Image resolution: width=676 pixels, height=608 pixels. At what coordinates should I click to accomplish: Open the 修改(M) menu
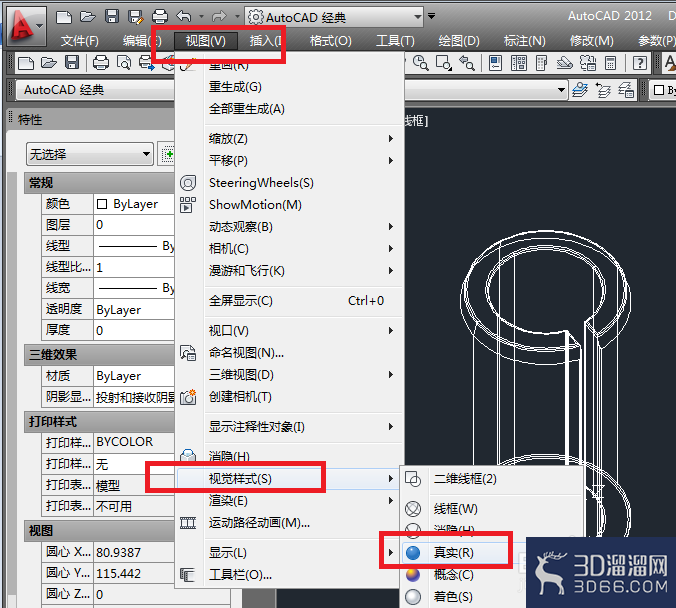(x=592, y=41)
